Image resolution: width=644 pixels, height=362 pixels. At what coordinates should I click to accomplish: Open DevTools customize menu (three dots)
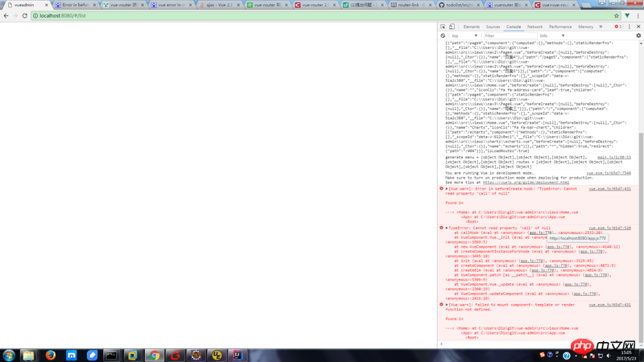pos(630,27)
